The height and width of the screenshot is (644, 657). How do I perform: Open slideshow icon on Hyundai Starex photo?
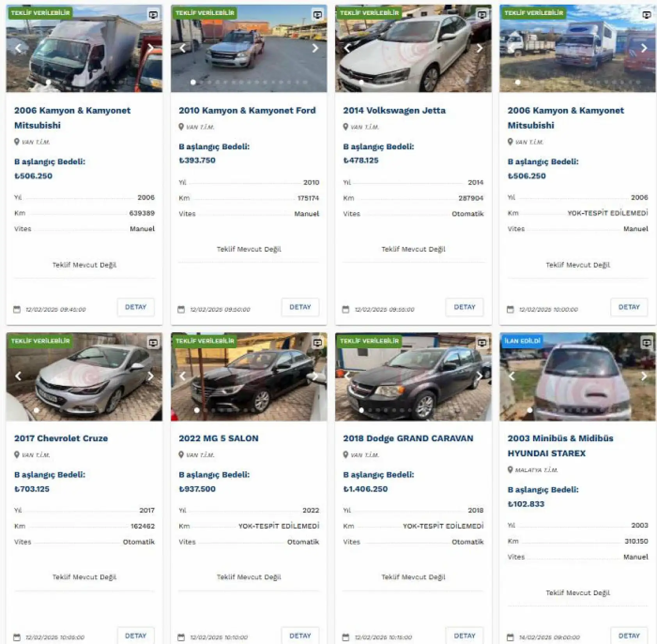[x=646, y=343]
